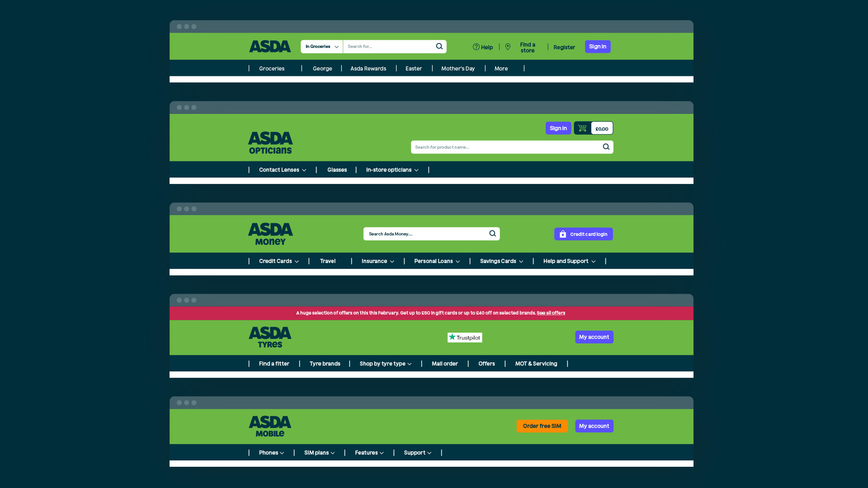Click the Asda main search magnifier icon
The height and width of the screenshot is (488, 868).
[439, 47]
